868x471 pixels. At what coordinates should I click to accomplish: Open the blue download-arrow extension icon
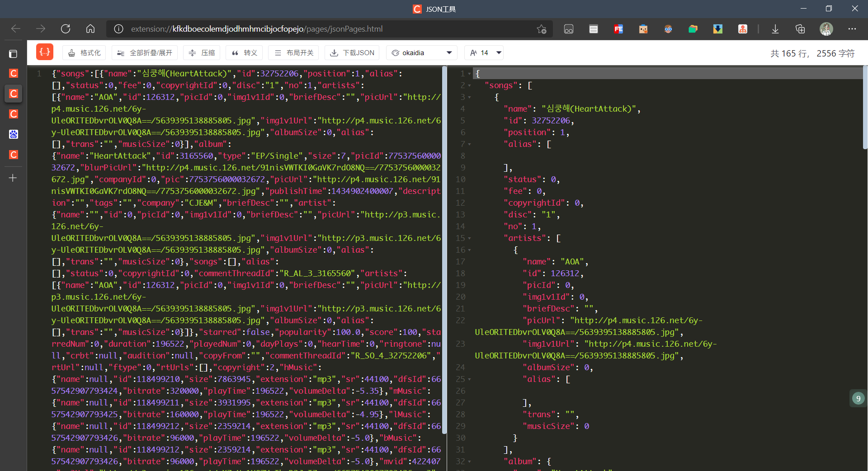tap(718, 29)
